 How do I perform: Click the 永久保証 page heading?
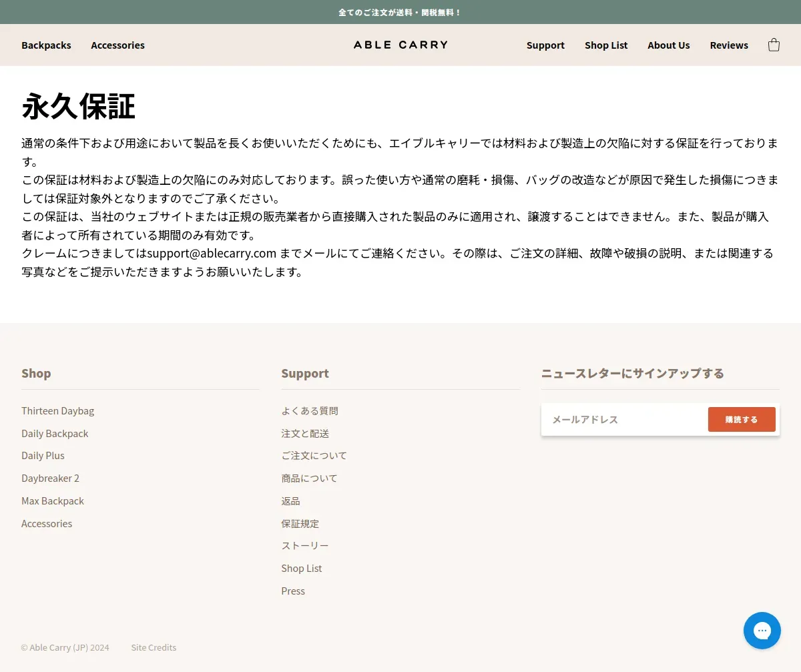(x=79, y=107)
